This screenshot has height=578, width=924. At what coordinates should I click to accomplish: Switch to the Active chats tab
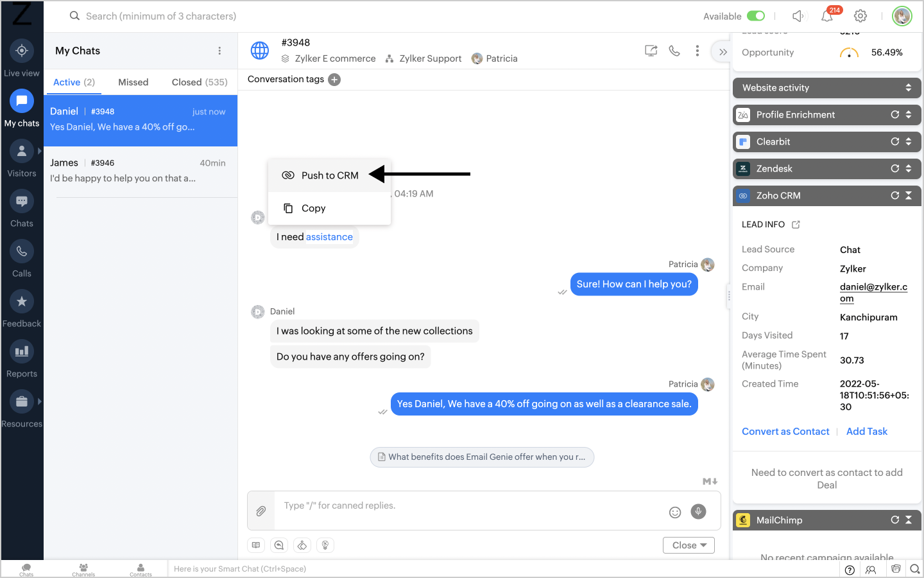click(x=74, y=82)
